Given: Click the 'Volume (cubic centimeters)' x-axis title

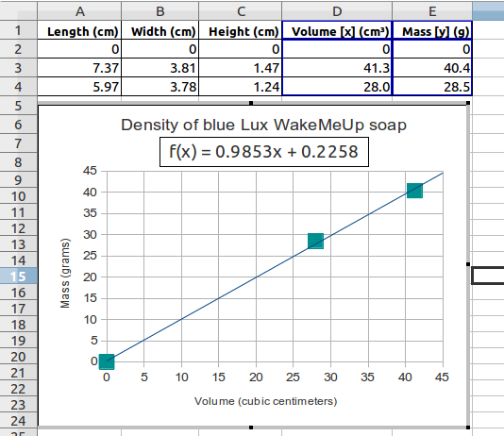Looking at the screenshot, I should point(265,401).
